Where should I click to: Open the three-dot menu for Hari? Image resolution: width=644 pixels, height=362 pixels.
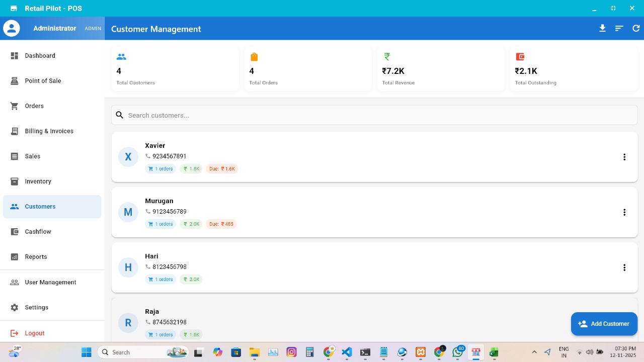click(x=624, y=267)
